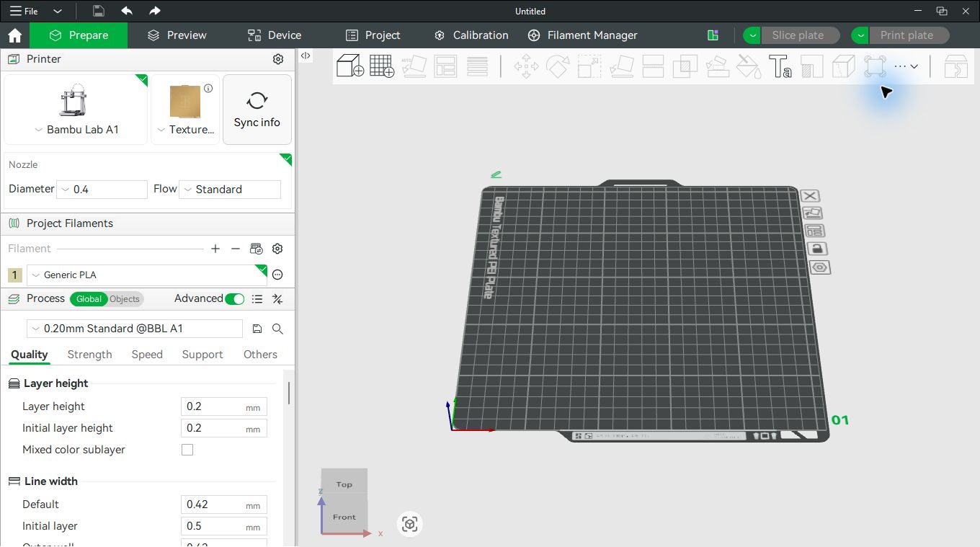This screenshot has width=980, height=547.
Task: Open Project Filaments settings gear
Action: [x=277, y=249]
